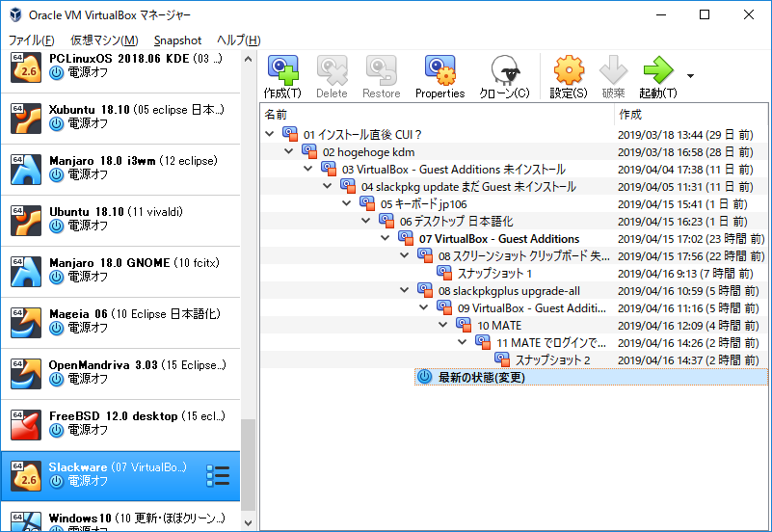The height and width of the screenshot is (532, 772).
Task: Open the dropdown arrow next to 起動(T)
Action: [x=690, y=76]
